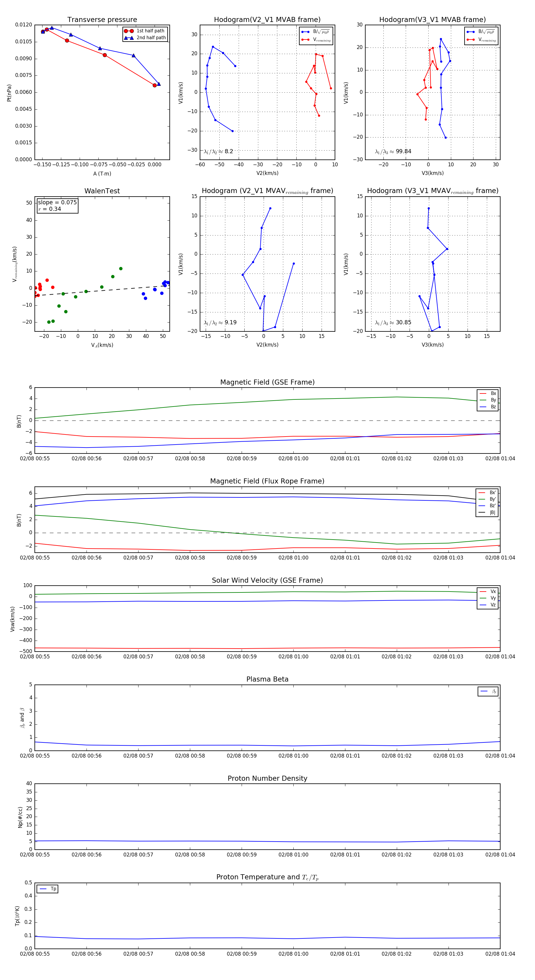Click the "Hodogram (V2_V1 MVAV remaining frame)" title
This screenshot has width=535, height=980.
pos(267,191)
